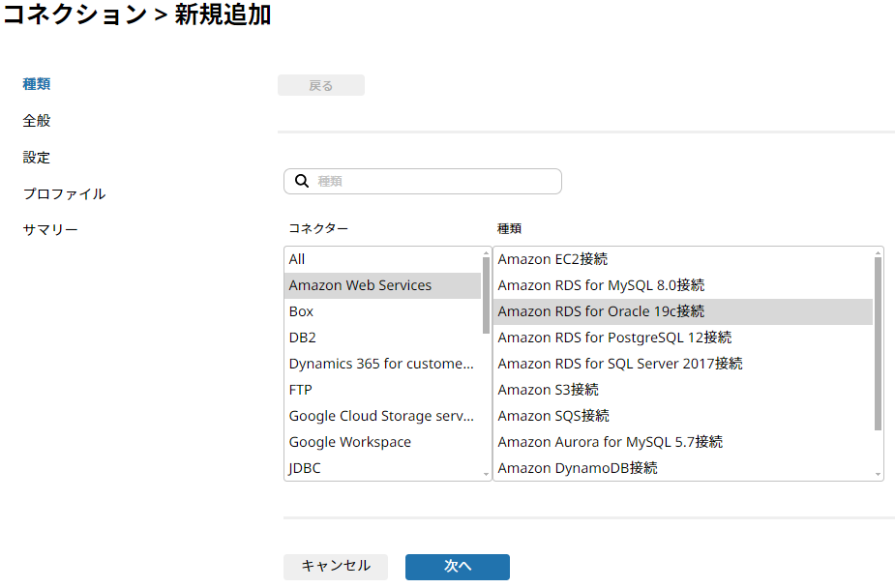Select Dynamics 365 for custome... connector
This screenshot has height=588, width=895.
[382, 364]
